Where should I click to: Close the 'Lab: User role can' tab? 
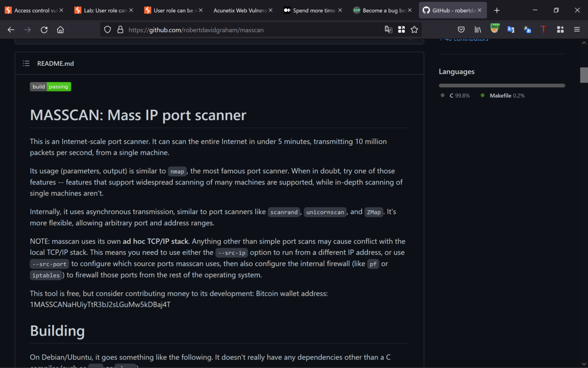click(131, 10)
